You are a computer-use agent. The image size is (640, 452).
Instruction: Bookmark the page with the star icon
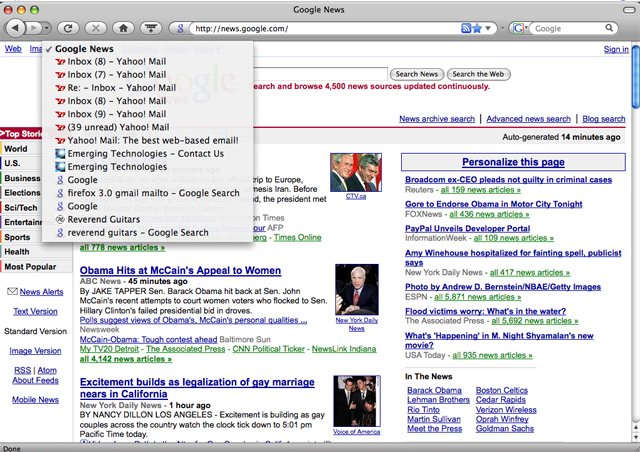point(477,28)
